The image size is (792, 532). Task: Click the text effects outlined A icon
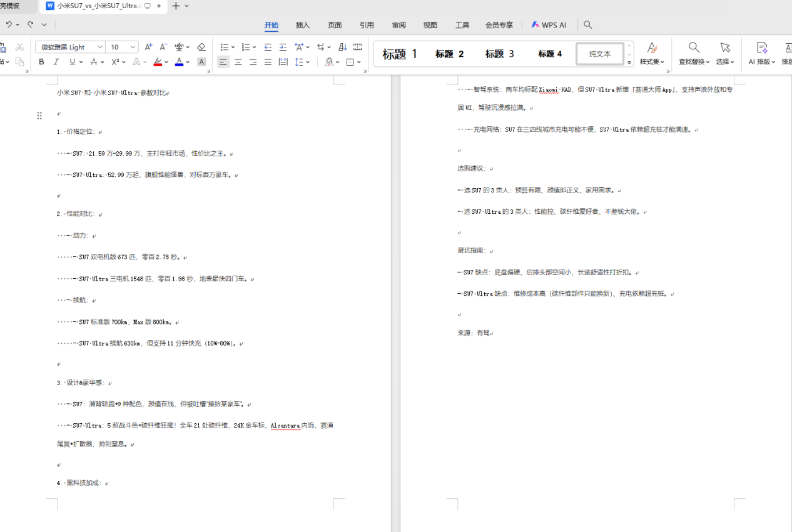click(137, 62)
